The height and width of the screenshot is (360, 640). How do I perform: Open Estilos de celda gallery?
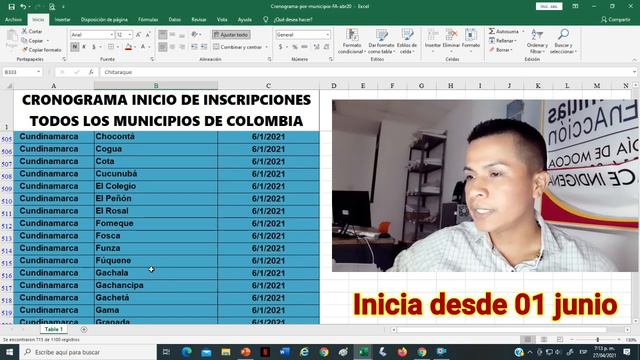407,41
